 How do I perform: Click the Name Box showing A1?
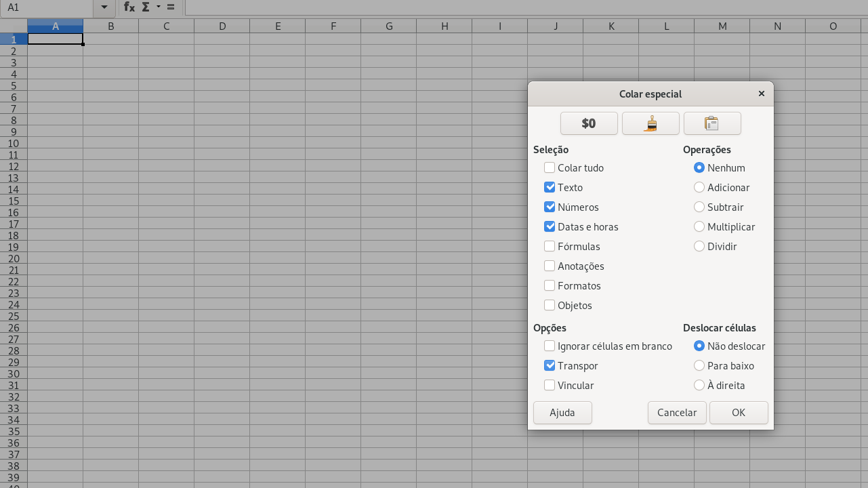(47, 7)
